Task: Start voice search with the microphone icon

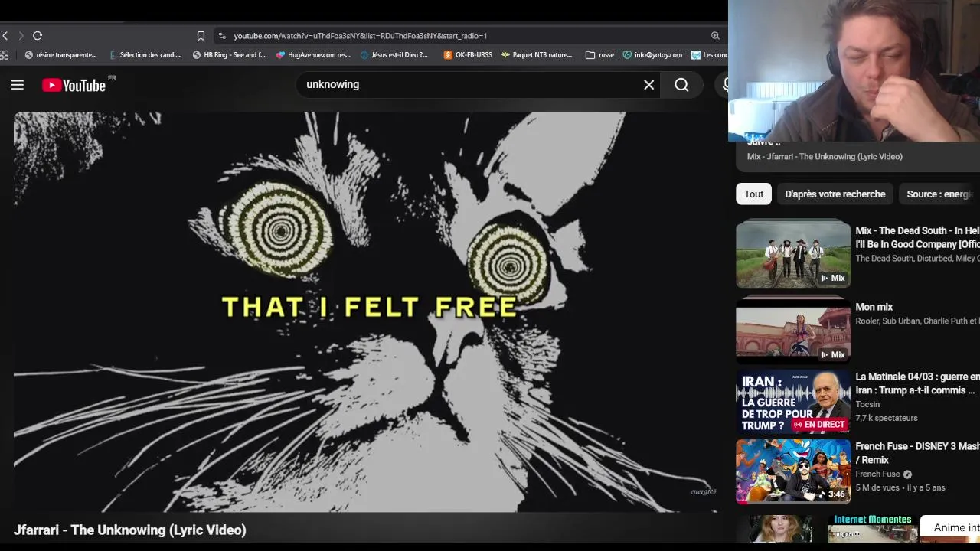Action: pos(724,85)
